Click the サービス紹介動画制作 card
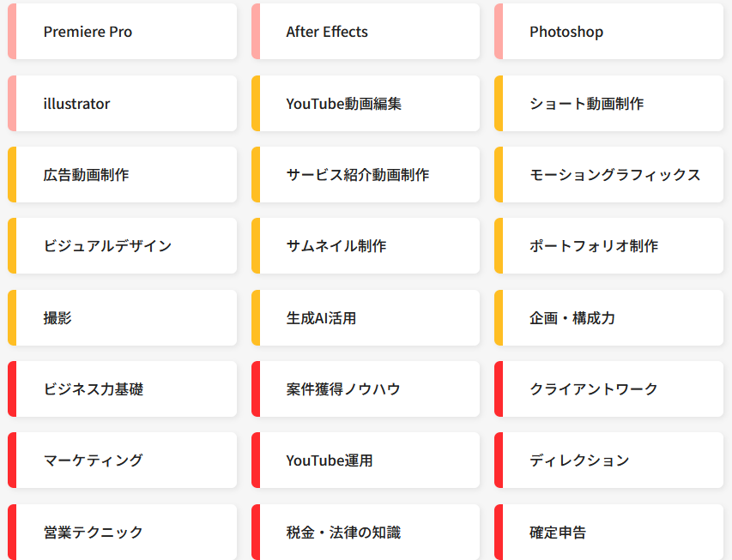This screenshot has width=732, height=560. point(366,175)
